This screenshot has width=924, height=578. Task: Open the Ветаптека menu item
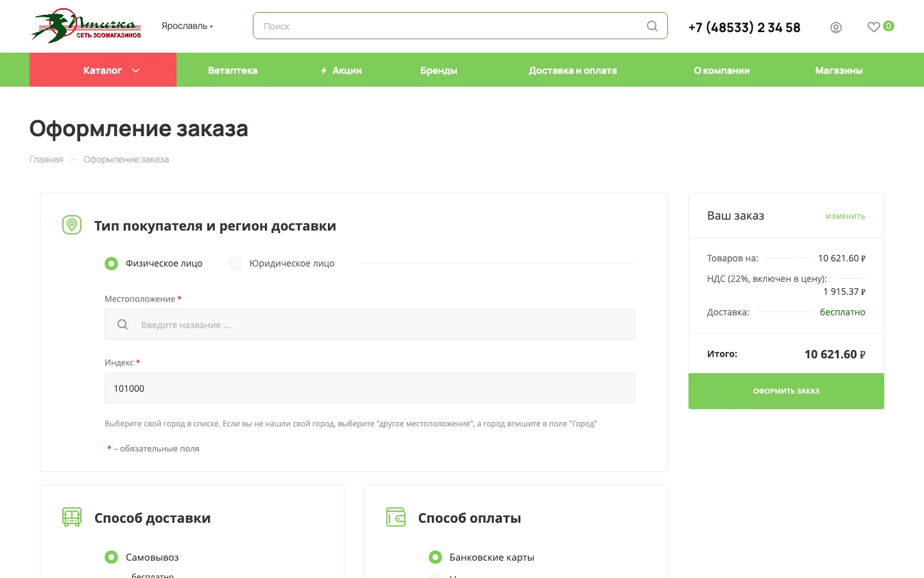click(x=232, y=70)
